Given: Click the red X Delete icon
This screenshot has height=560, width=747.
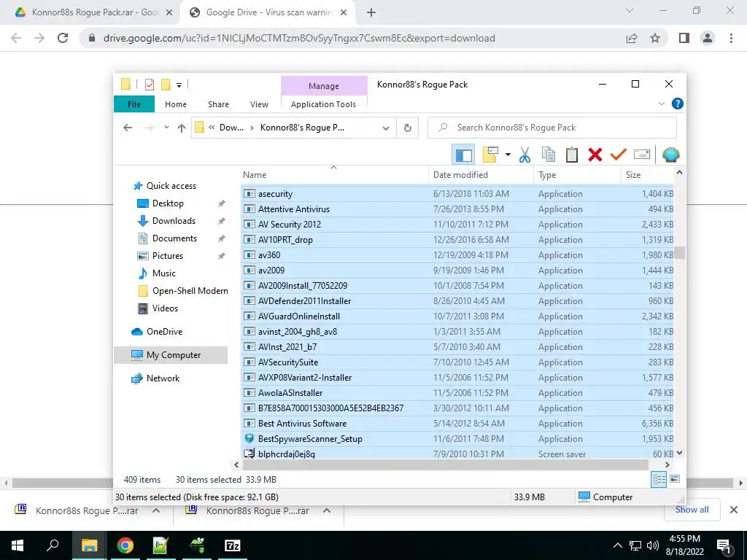Looking at the screenshot, I should pyautogui.click(x=595, y=155).
